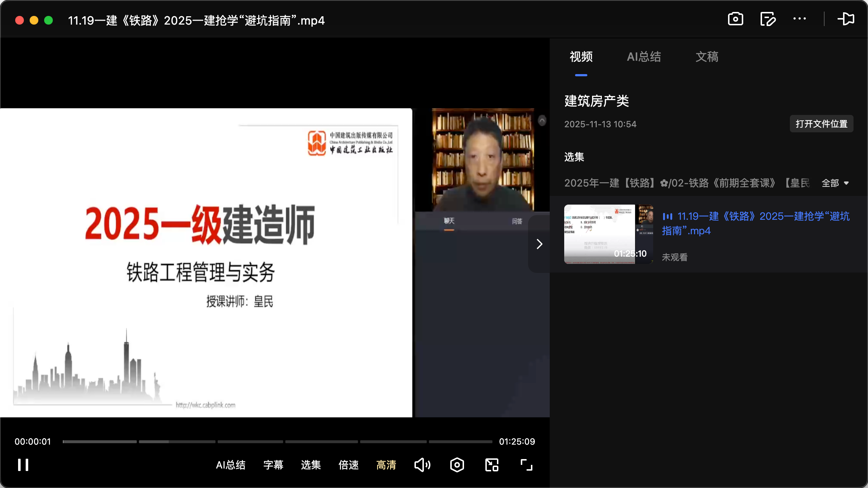This screenshot has width=868, height=488.
Task: Switch to the AI总结 tab in right panel
Action: [644, 57]
